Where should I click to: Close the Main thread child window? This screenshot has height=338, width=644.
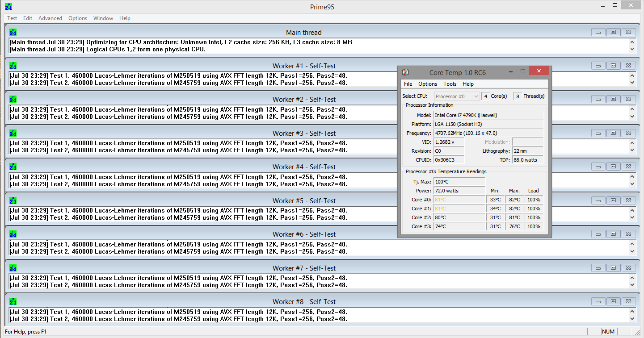629,32
